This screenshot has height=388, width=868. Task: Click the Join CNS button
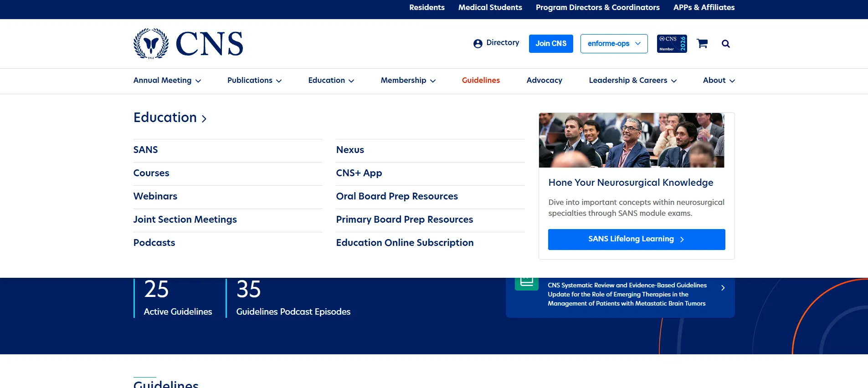(x=551, y=44)
